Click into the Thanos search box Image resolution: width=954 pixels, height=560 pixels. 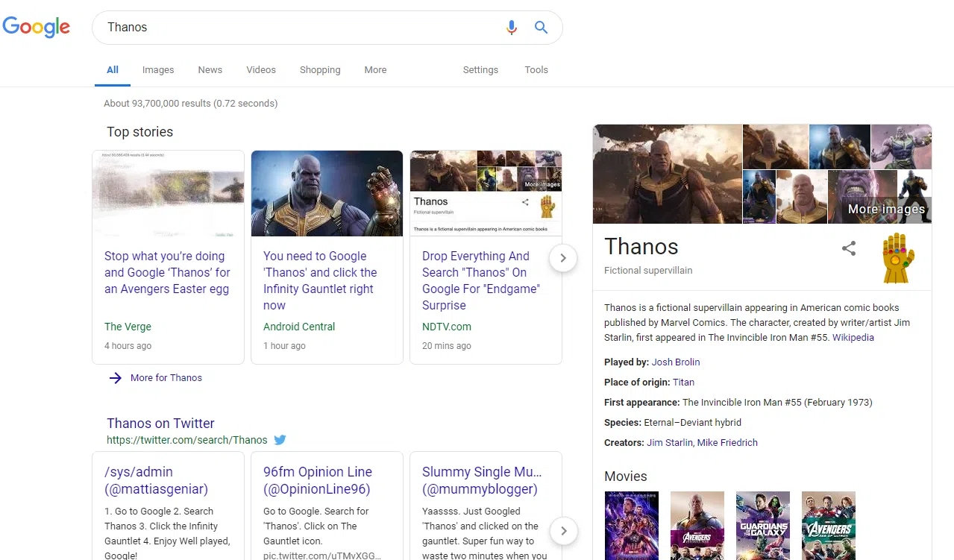click(298, 28)
